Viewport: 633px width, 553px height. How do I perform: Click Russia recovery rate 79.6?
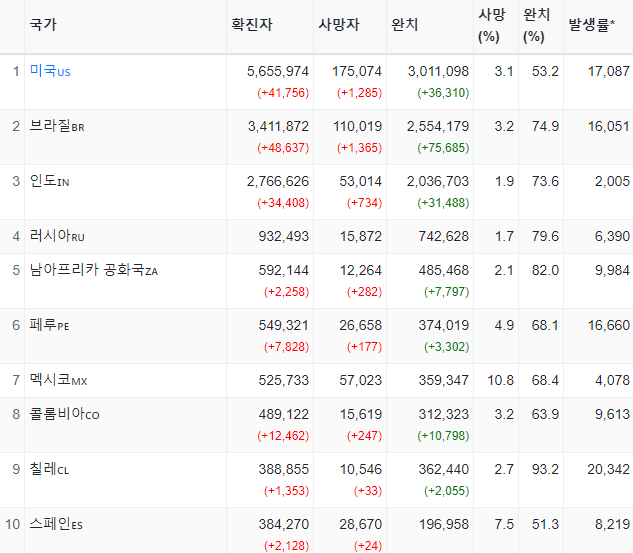[545, 236]
